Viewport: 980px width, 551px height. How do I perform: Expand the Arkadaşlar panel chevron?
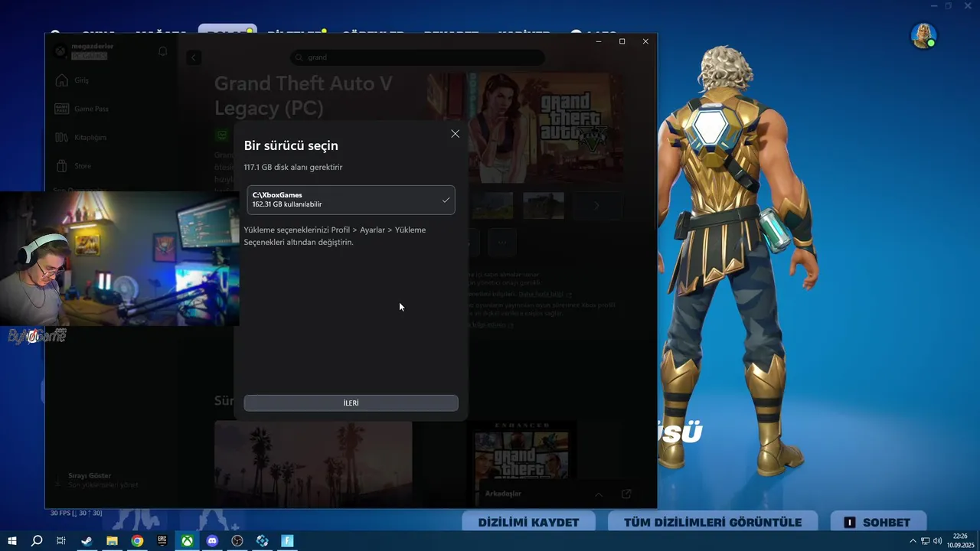[x=599, y=494]
